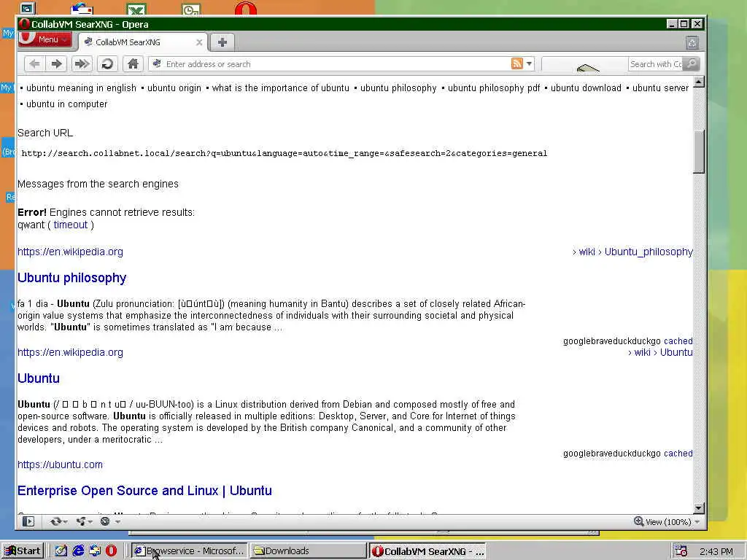The height and width of the screenshot is (560, 747).
Task: Open the Opera Turbo icon dropdown
Action: (109, 521)
